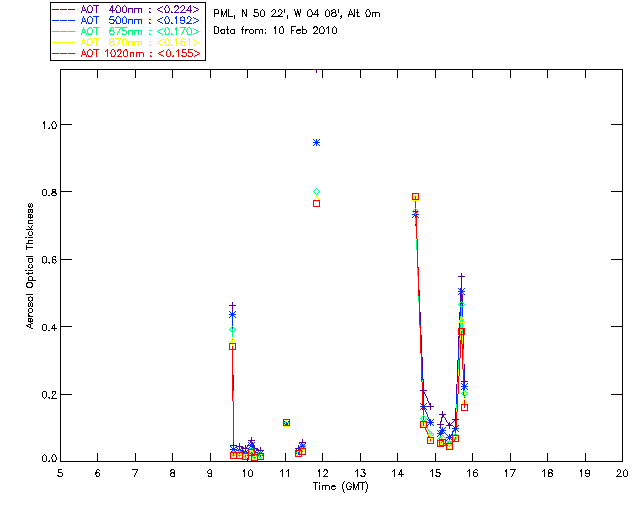The width and height of the screenshot is (640, 512).
Task: Select the isolated blue asterisk point near 0.95
Action: point(316,142)
